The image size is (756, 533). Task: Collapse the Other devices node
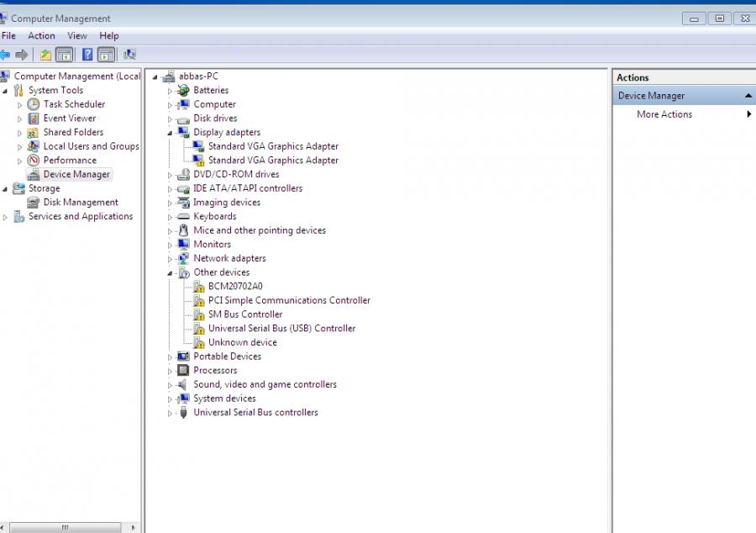tap(170, 273)
